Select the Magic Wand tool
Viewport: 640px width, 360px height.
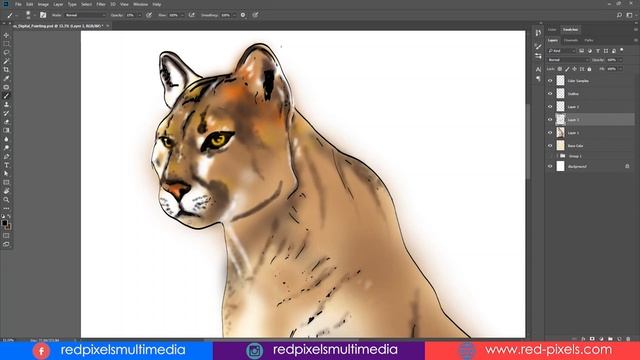tap(6, 61)
